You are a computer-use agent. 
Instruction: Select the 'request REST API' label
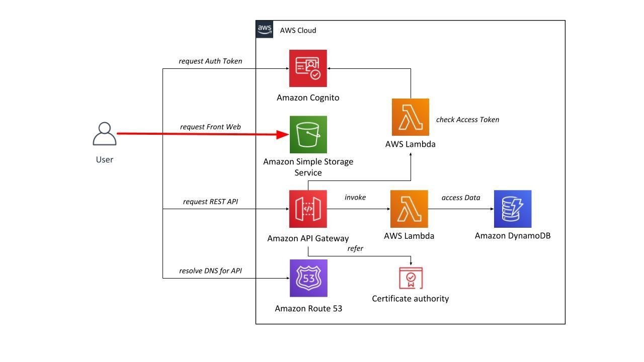point(210,202)
